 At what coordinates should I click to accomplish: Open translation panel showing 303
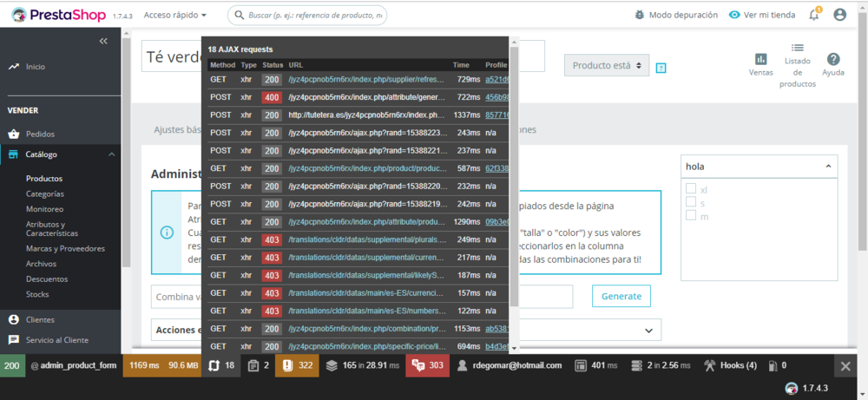427,365
